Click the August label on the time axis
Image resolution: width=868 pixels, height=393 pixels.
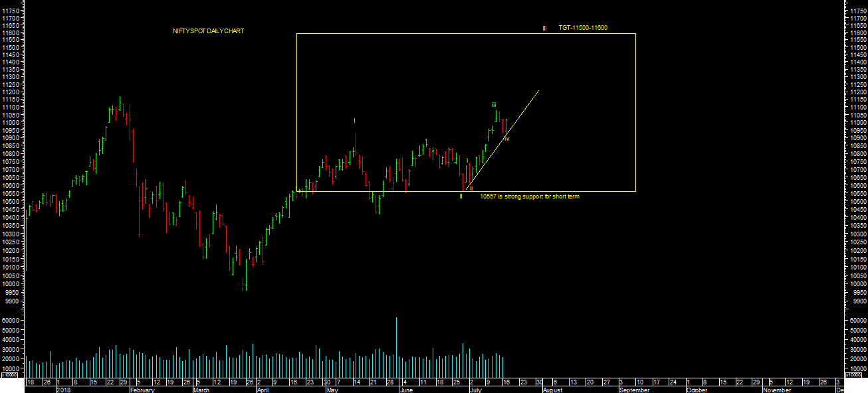pyautogui.click(x=552, y=390)
